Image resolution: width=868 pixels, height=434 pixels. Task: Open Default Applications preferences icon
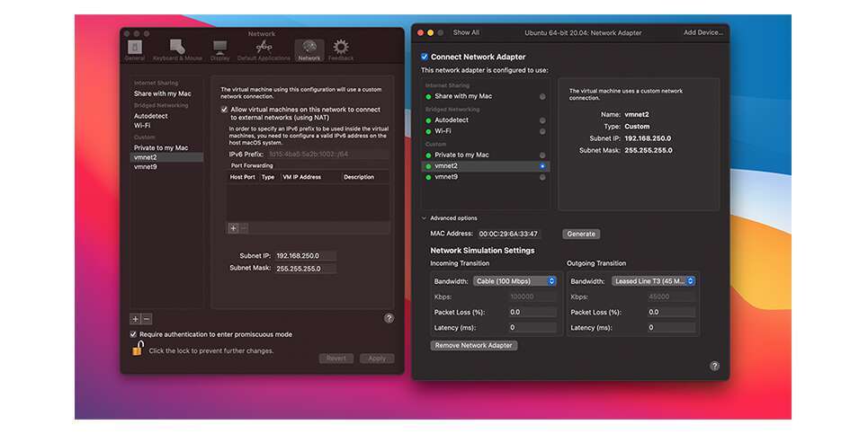(264, 49)
